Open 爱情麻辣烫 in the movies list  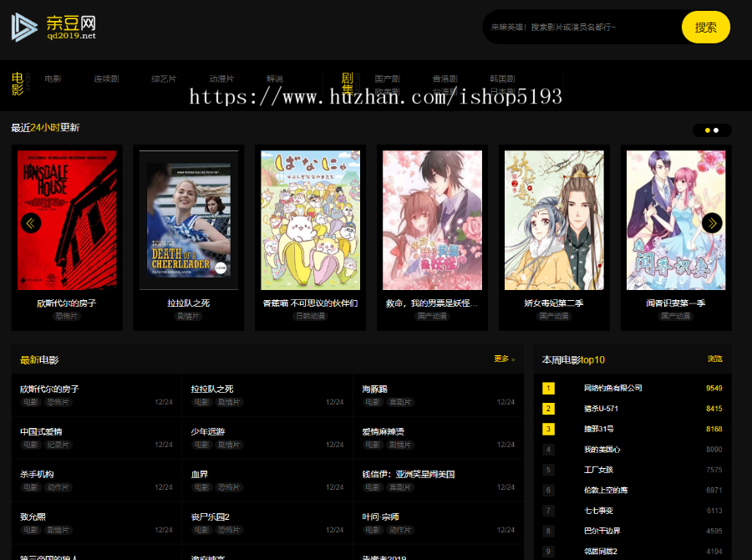383,432
